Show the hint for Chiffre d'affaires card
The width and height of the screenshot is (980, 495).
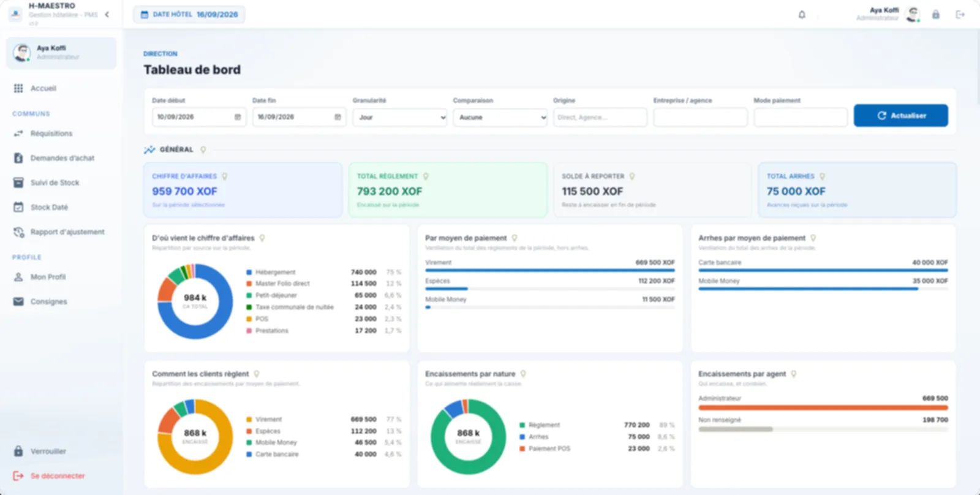225,176
